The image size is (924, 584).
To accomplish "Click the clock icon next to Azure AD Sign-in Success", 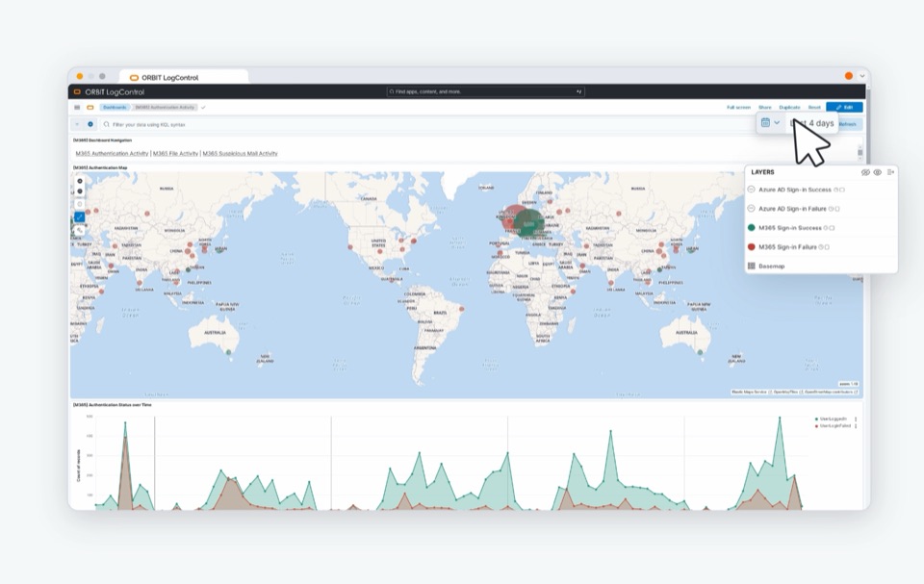I will (835, 190).
